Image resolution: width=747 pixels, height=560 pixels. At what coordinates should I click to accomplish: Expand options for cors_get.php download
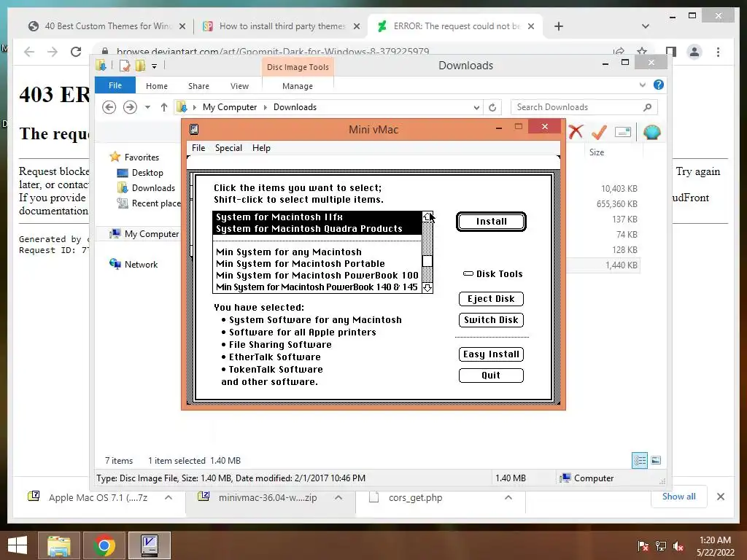[x=508, y=497]
